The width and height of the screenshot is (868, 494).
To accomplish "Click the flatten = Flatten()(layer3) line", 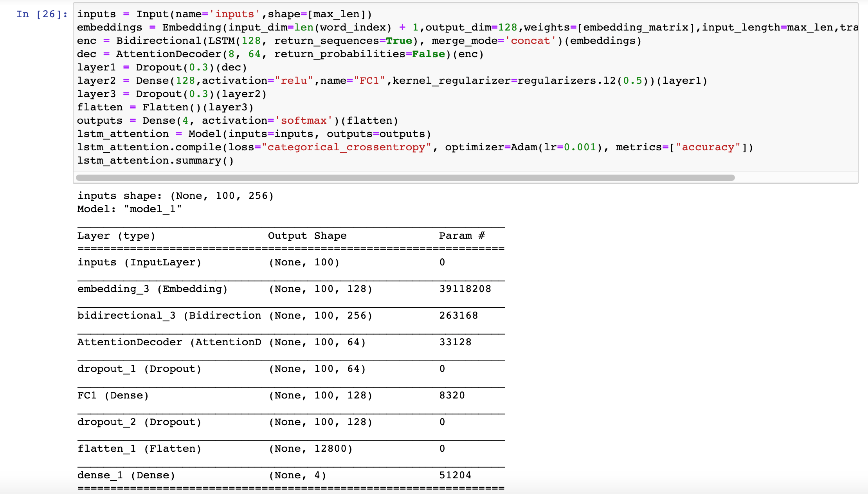I will pos(165,107).
